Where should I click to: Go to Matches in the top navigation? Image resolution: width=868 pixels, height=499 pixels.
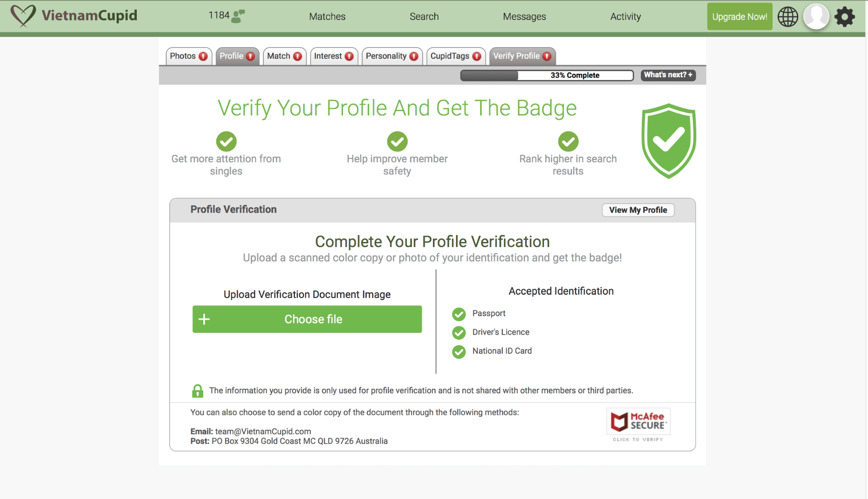pos(327,16)
